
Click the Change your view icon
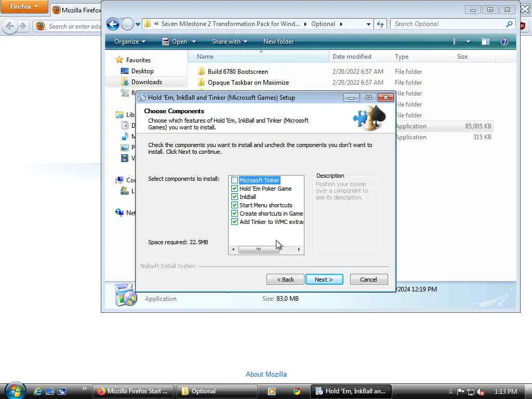pyautogui.click(x=455, y=42)
